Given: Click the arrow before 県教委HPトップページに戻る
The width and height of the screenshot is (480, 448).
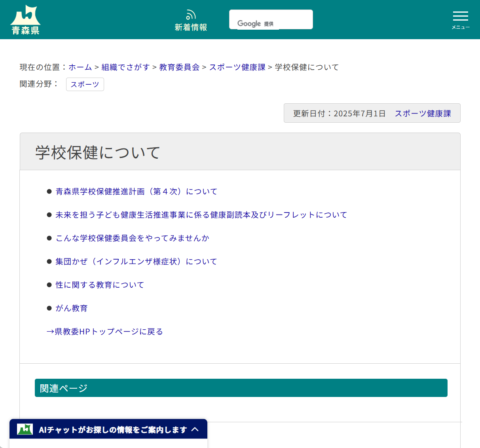Looking at the screenshot, I should 51,332.
